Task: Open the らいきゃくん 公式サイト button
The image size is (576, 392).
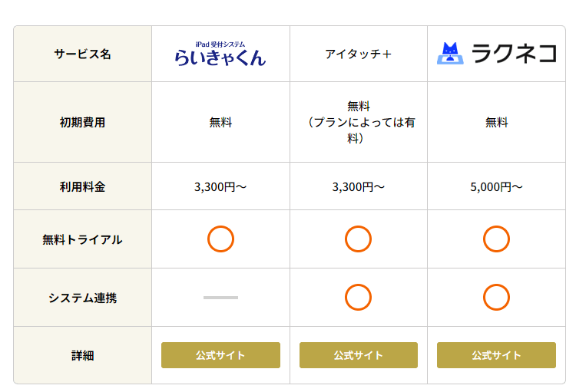Action: [x=220, y=355]
